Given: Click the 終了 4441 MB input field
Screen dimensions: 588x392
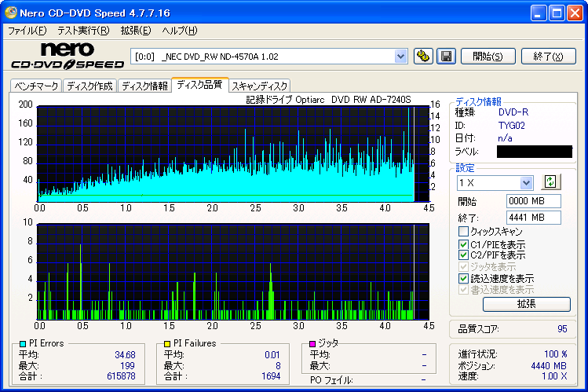Looking at the screenshot, I should [534, 218].
